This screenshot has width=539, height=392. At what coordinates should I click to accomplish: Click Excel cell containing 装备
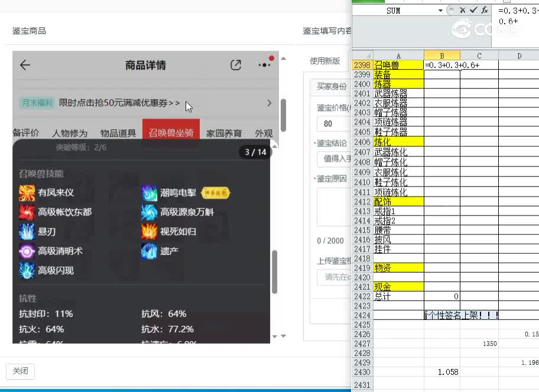[x=398, y=74]
